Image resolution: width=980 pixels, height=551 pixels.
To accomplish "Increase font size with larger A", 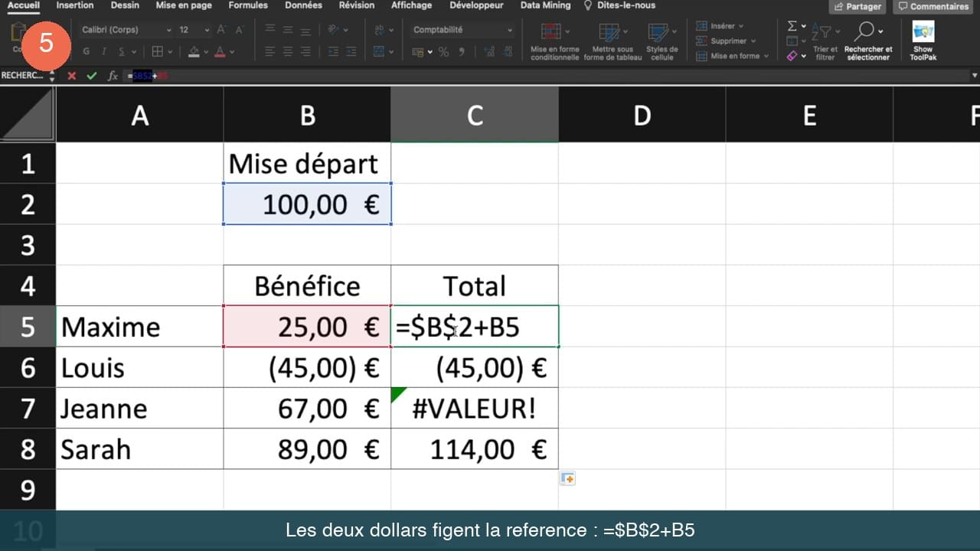I will pyautogui.click(x=221, y=30).
